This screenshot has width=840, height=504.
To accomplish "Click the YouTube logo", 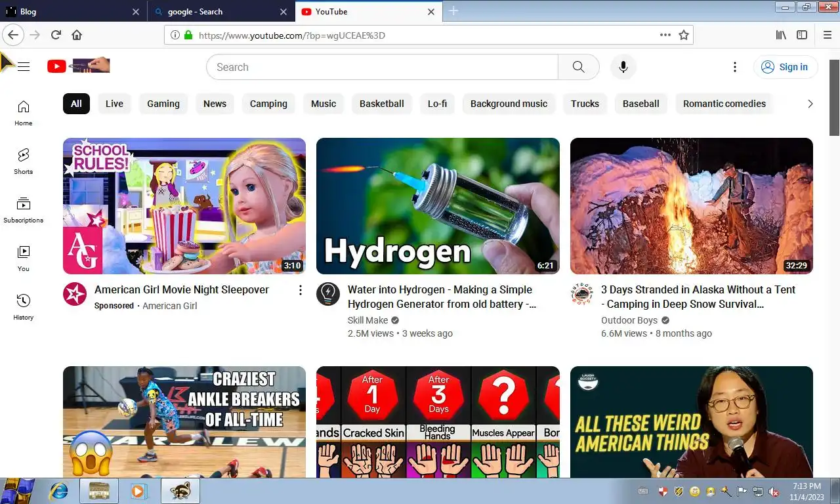I will 78,66.
